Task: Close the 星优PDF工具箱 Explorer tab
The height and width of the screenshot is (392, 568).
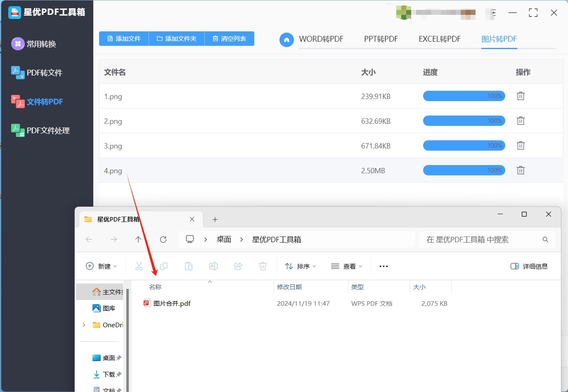Action: tap(192, 219)
